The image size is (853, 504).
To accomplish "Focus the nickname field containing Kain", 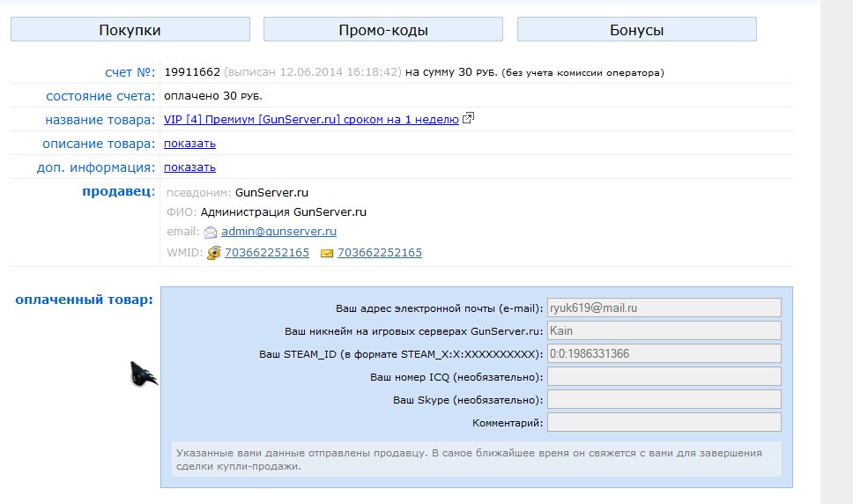I will pos(664,330).
